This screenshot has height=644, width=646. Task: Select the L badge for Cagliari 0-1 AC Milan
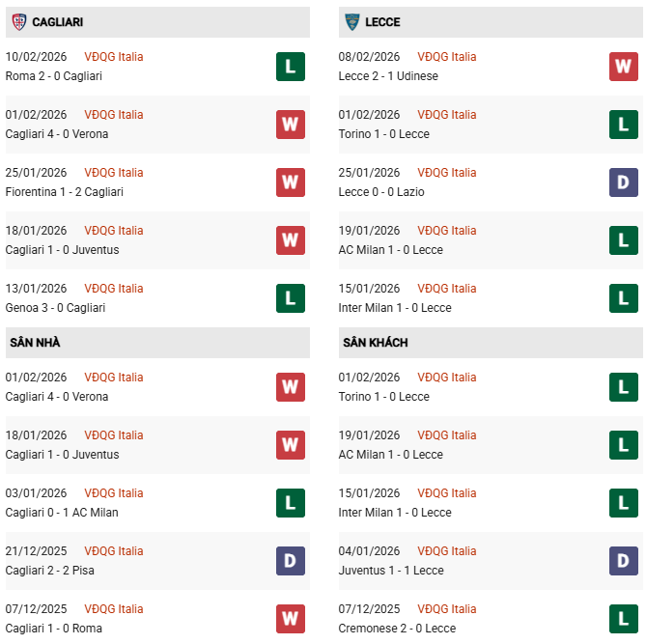(x=291, y=503)
